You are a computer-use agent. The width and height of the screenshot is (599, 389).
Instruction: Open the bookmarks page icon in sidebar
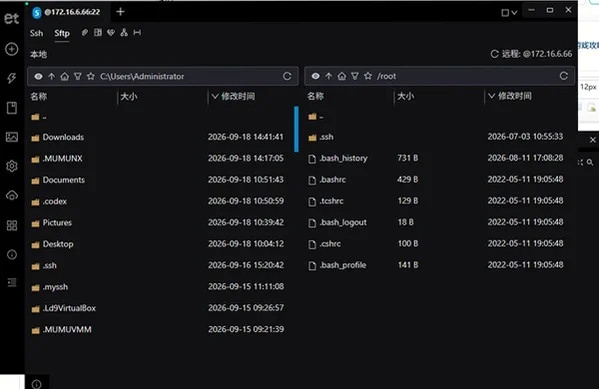pyautogui.click(x=12, y=108)
